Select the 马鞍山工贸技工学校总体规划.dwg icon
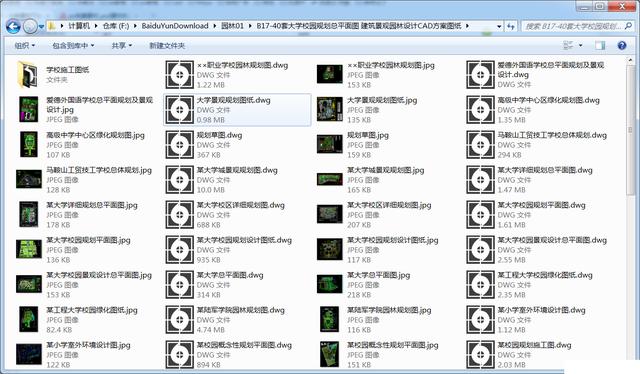640x374 pixels. click(480, 145)
